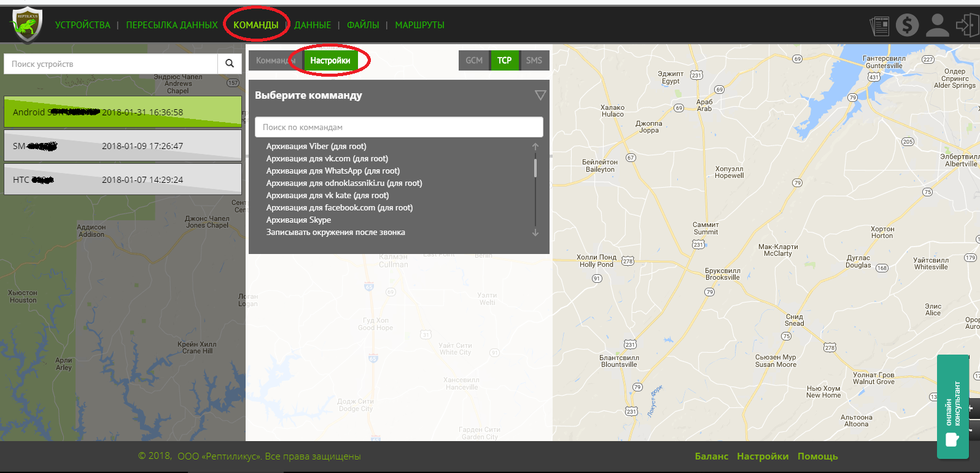Choose Архивация для odnoklassniki.ru command
Screen dimensions: 980x473
[x=344, y=183]
